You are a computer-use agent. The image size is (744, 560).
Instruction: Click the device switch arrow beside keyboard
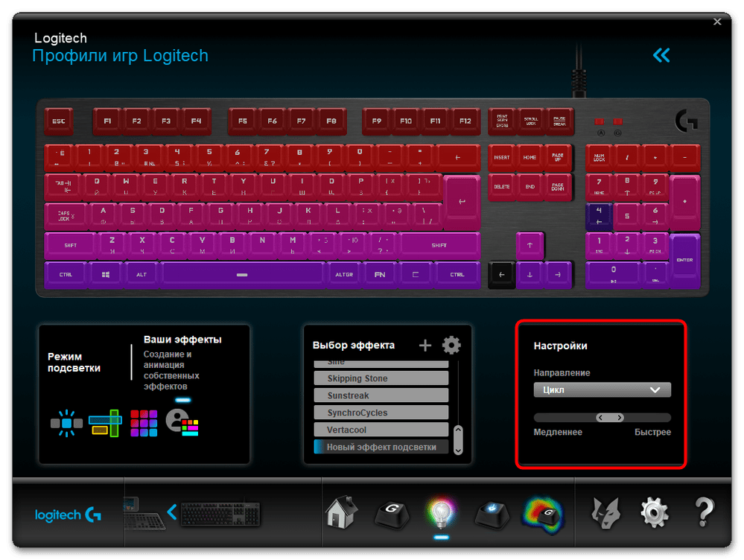pyautogui.click(x=172, y=512)
